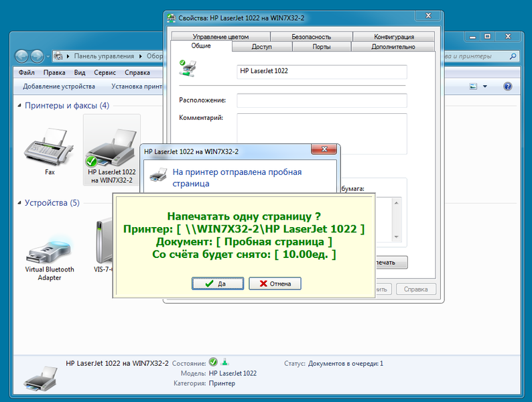Image resolution: width=532 pixels, height=402 pixels.
Task: Switch to the Безопасность tab
Action: [x=311, y=36]
